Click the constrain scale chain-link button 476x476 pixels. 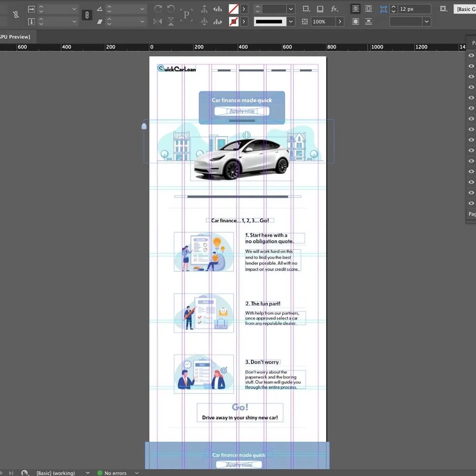click(x=87, y=15)
